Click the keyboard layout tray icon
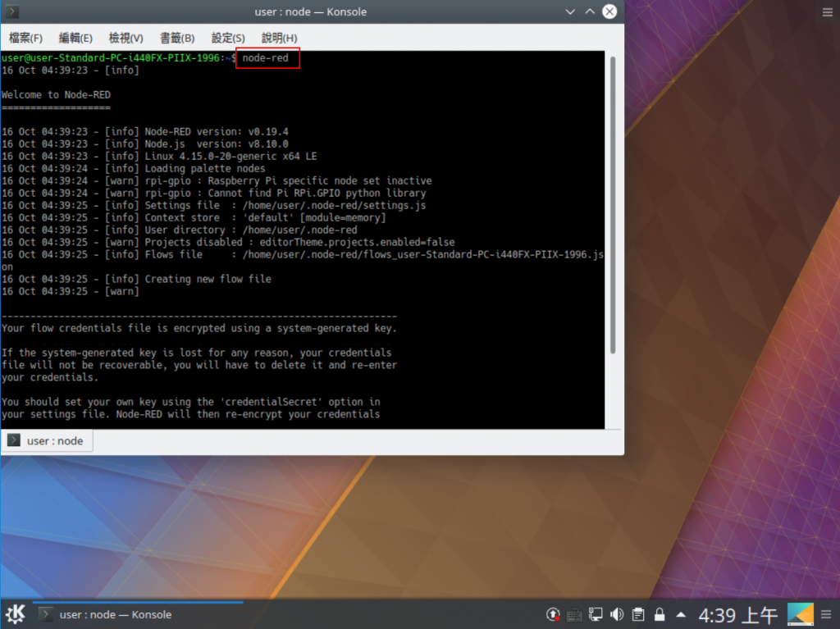 573,614
